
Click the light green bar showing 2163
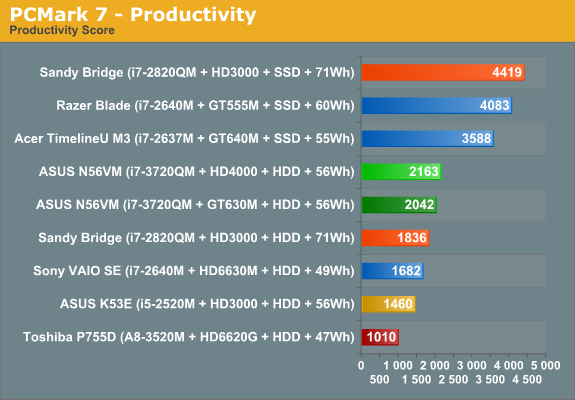[401, 172]
